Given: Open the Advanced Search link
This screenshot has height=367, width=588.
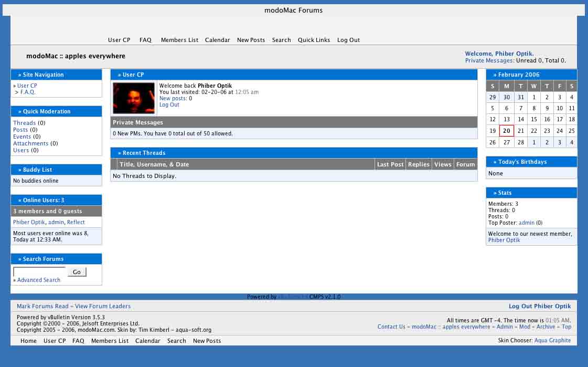Looking at the screenshot, I should tap(39, 280).
